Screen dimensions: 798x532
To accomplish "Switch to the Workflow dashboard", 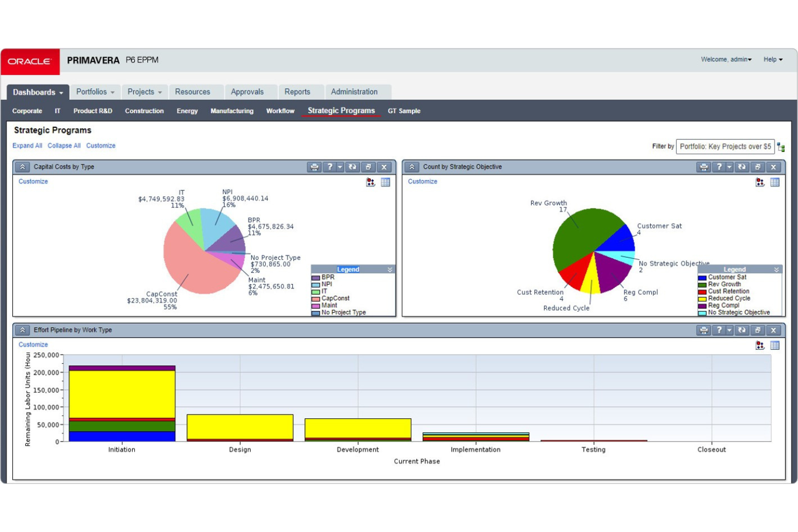I will click(280, 111).
